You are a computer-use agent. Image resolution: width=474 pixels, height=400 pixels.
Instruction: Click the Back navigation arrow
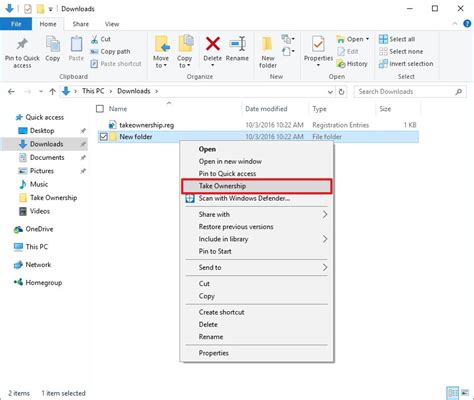click(11, 91)
